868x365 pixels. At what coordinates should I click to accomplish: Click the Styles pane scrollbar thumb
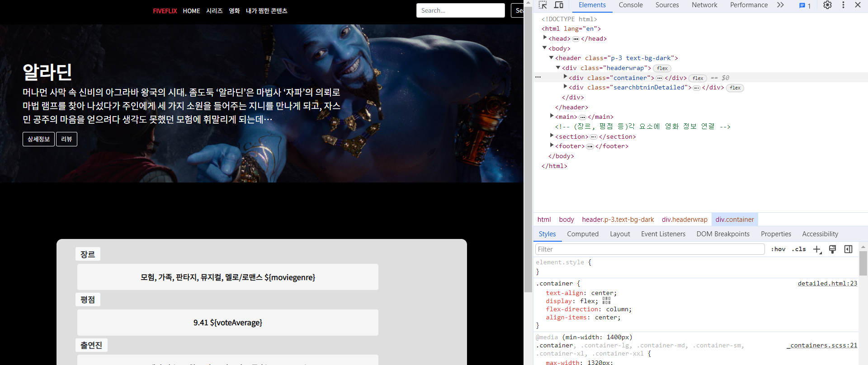863,263
